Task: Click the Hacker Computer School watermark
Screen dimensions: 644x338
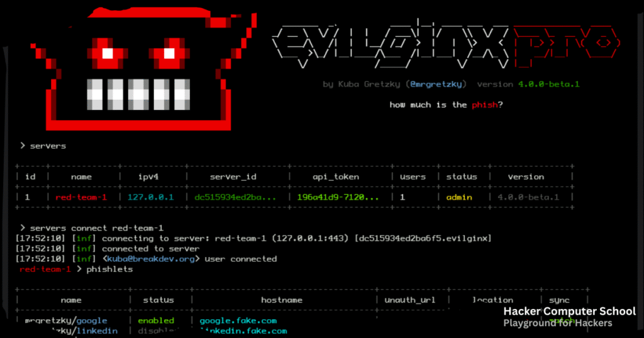Action: pos(569,312)
